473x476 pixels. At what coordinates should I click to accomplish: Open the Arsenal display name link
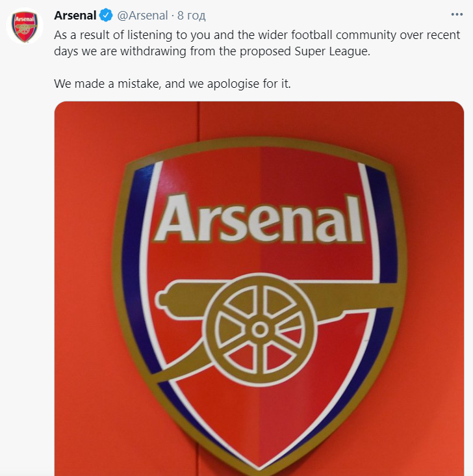point(75,15)
